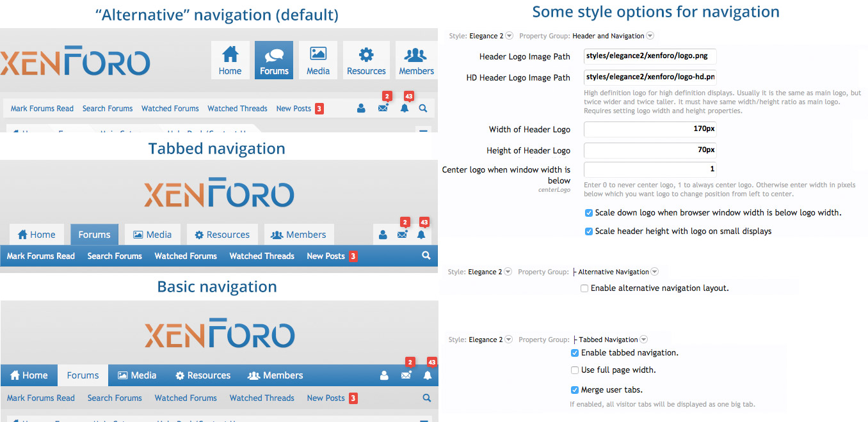
Task: Click search magnifier in Basic navigation
Action: 426,398
